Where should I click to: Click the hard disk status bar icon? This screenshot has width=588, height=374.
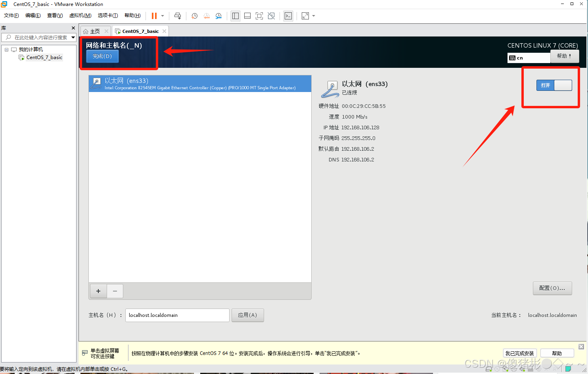(488, 369)
